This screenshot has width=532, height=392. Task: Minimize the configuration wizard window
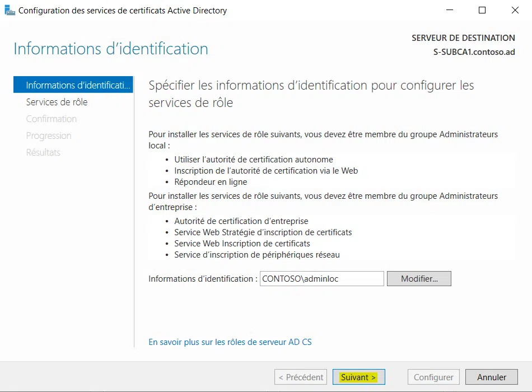450,10
